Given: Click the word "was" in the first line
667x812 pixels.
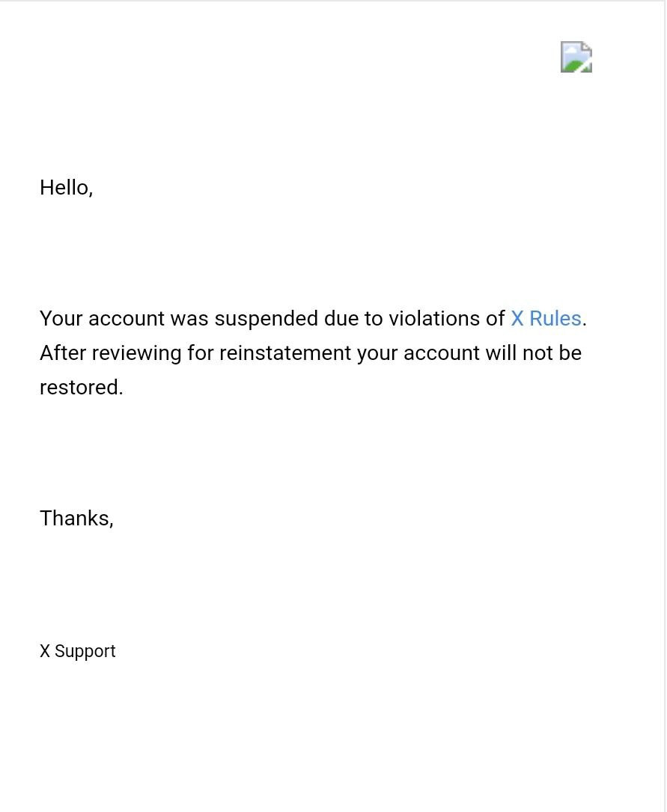Looking at the screenshot, I should coord(189,319).
